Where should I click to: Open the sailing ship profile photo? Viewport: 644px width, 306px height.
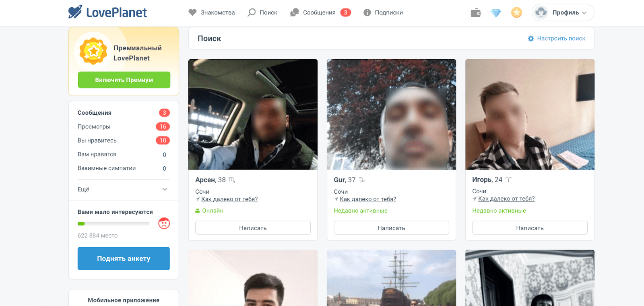tap(391, 278)
